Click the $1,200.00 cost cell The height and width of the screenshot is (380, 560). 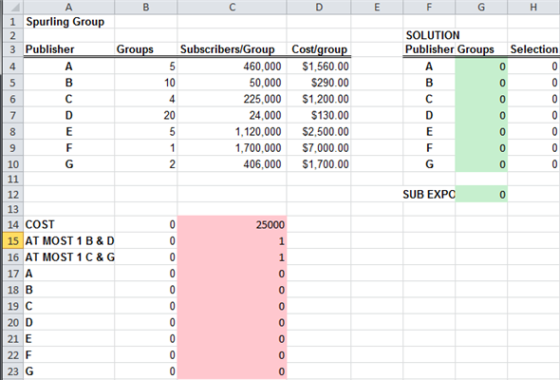[x=319, y=99]
